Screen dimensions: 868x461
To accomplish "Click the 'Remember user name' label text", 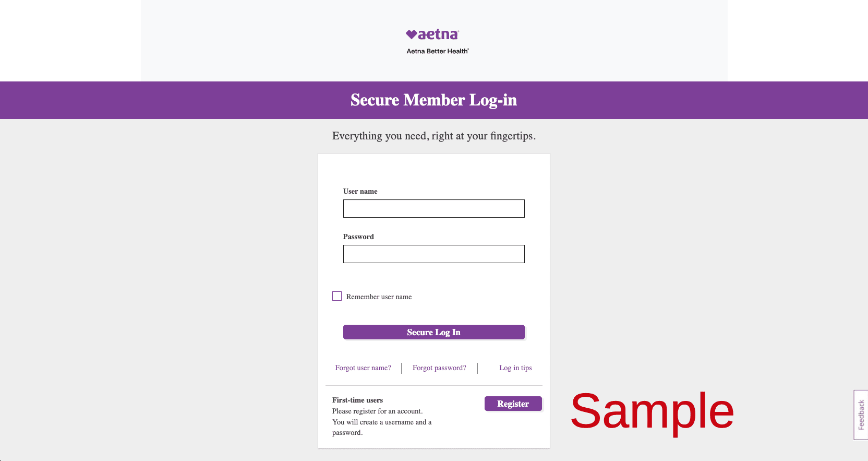I will (x=379, y=297).
